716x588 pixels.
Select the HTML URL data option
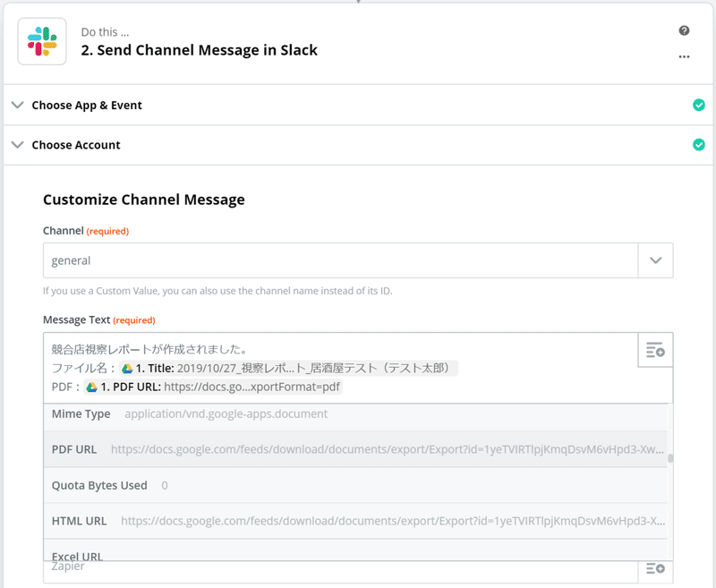pyautogui.click(x=355, y=521)
